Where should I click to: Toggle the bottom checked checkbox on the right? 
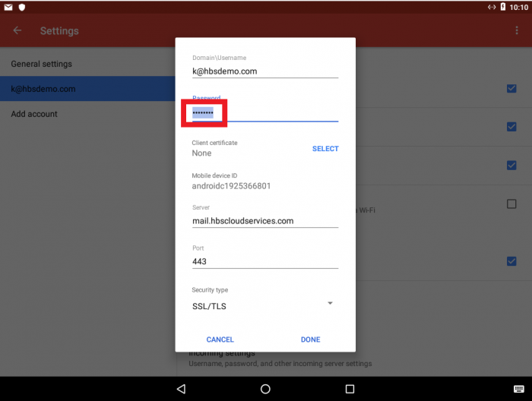(511, 261)
